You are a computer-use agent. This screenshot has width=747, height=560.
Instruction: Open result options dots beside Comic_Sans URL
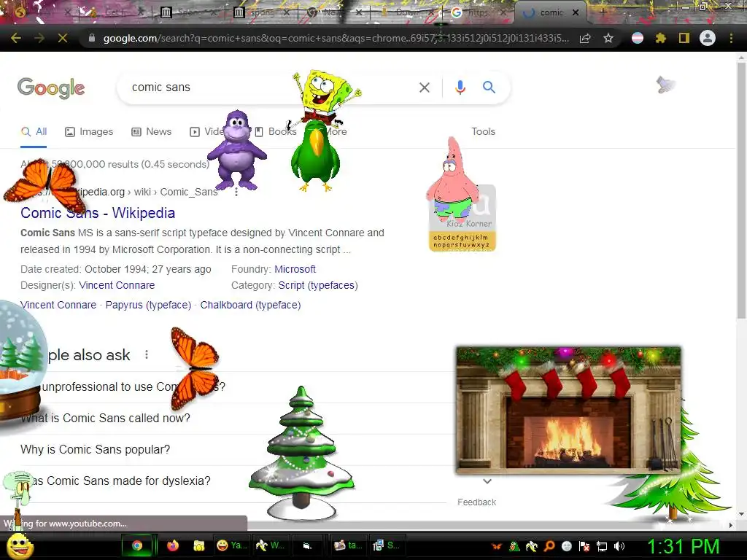[x=236, y=192]
